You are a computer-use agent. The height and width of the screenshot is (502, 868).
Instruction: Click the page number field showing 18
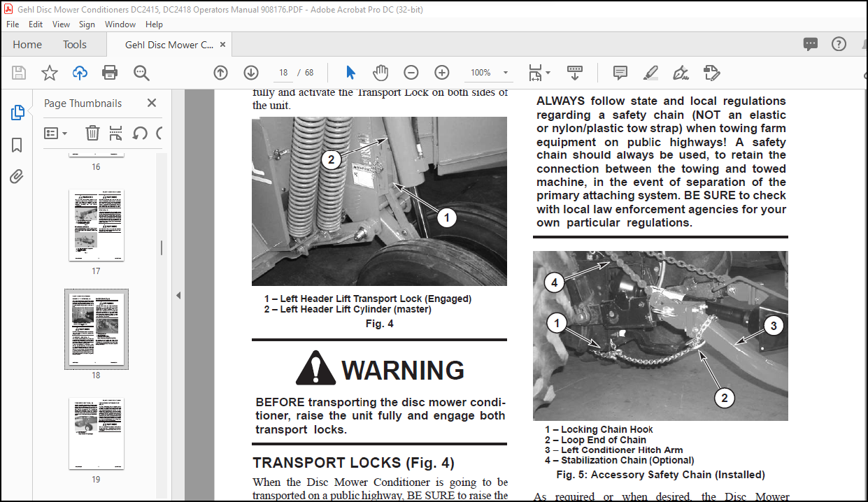pyautogui.click(x=283, y=73)
